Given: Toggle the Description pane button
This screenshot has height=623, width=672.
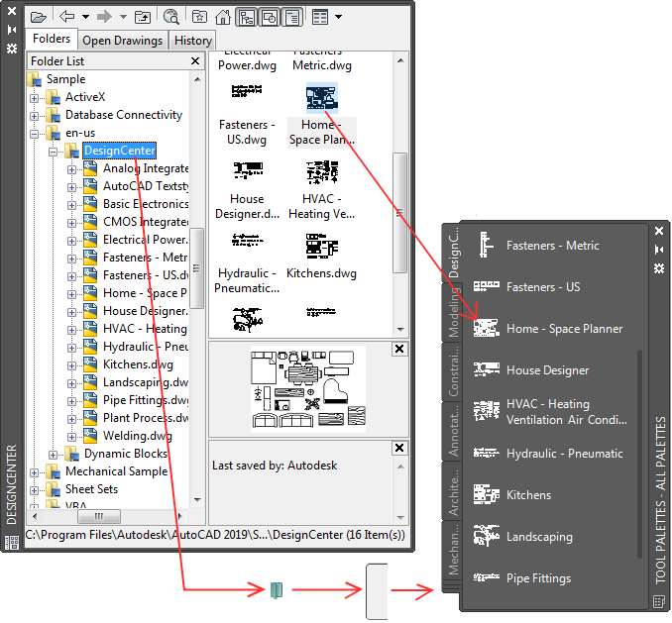Looking at the screenshot, I should tap(292, 17).
